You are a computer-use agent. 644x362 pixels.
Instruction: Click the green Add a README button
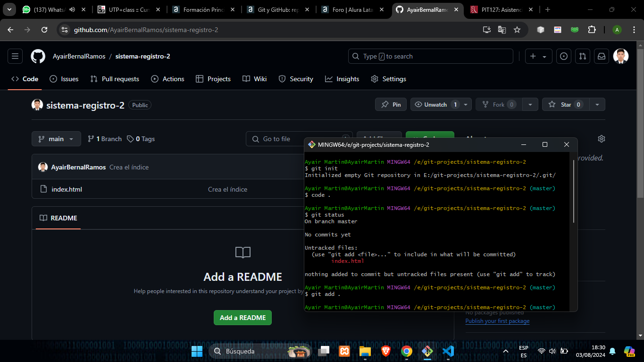click(x=243, y=318)
